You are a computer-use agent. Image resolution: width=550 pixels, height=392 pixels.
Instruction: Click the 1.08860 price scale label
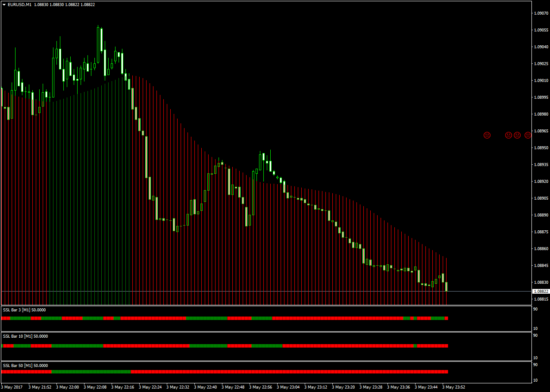coord(541,249)
